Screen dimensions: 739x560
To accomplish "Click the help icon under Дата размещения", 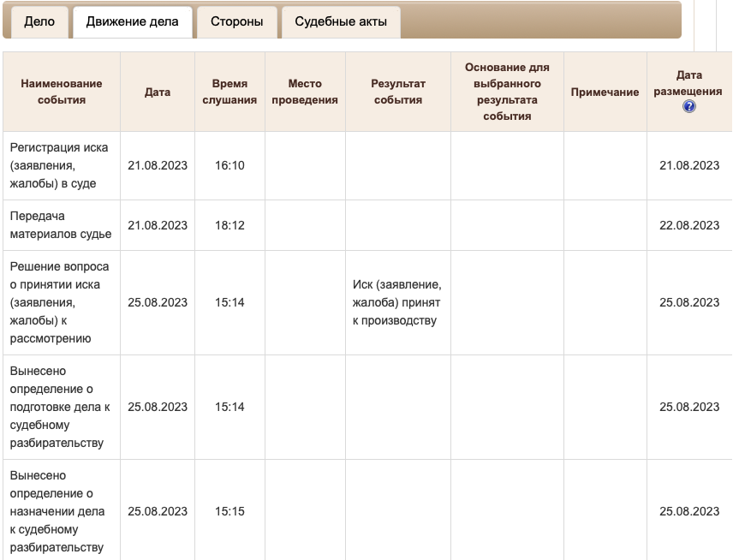I will [689, 107].
